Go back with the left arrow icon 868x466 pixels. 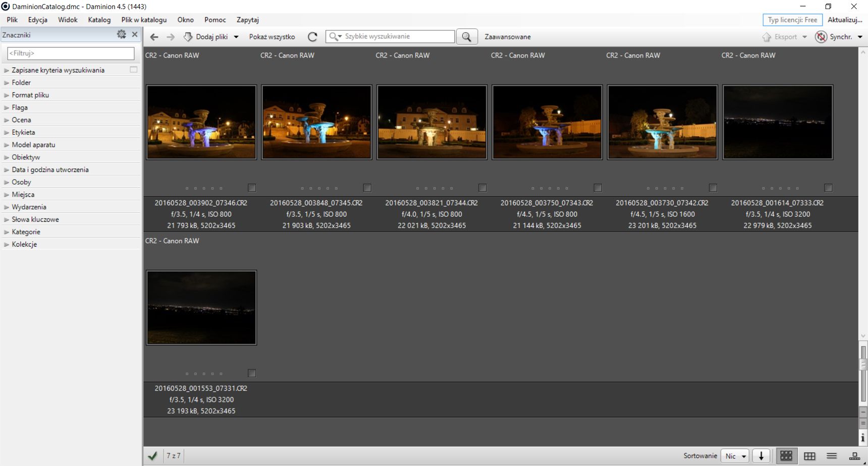coord(154,37)
